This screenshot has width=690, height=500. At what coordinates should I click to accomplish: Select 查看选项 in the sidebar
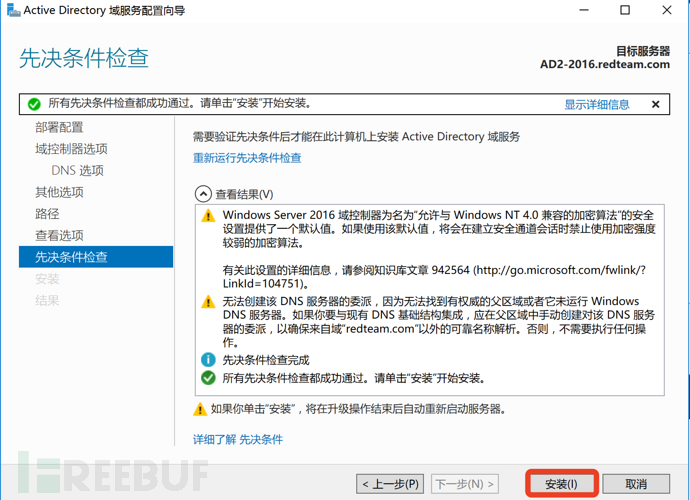pyautogui.click(x=59, y=235)
